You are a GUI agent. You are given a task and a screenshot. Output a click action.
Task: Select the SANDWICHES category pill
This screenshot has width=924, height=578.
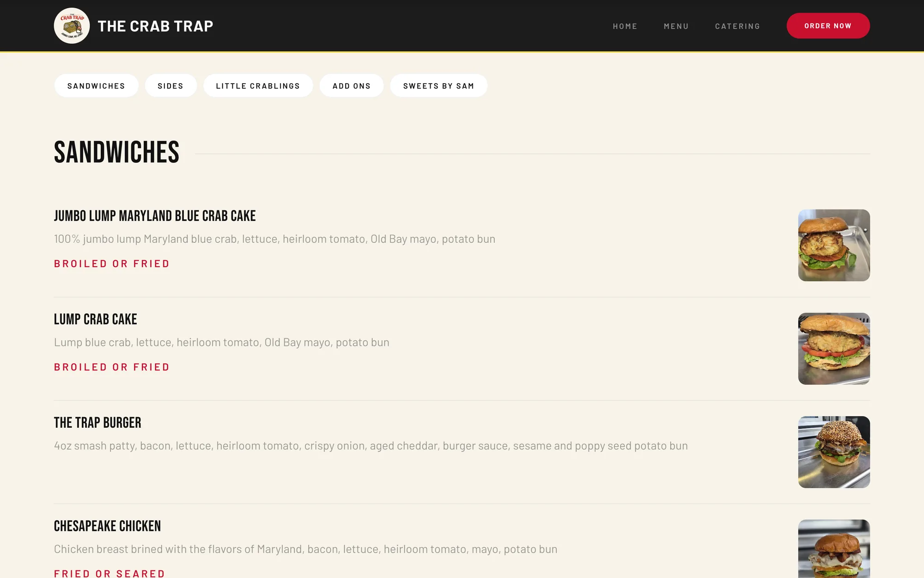pyautogui.click(x=96, y=86)
